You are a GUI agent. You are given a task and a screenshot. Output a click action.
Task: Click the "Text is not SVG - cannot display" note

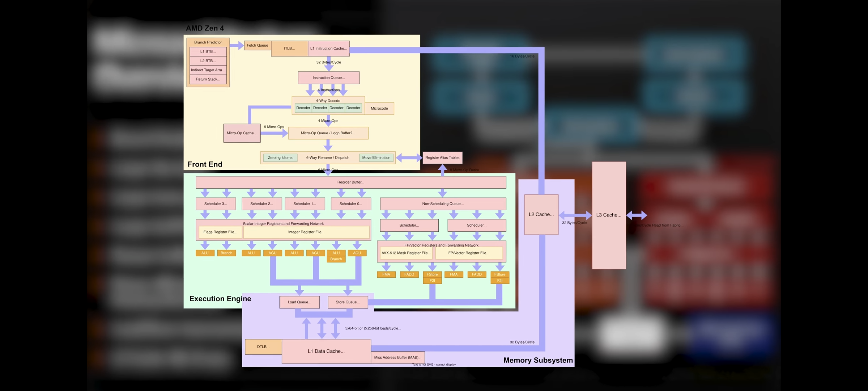[434, 365]
